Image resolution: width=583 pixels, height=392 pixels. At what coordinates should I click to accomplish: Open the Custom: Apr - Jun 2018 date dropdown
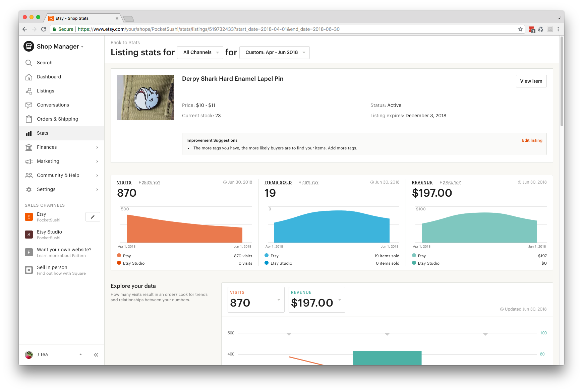click(275, 53)
